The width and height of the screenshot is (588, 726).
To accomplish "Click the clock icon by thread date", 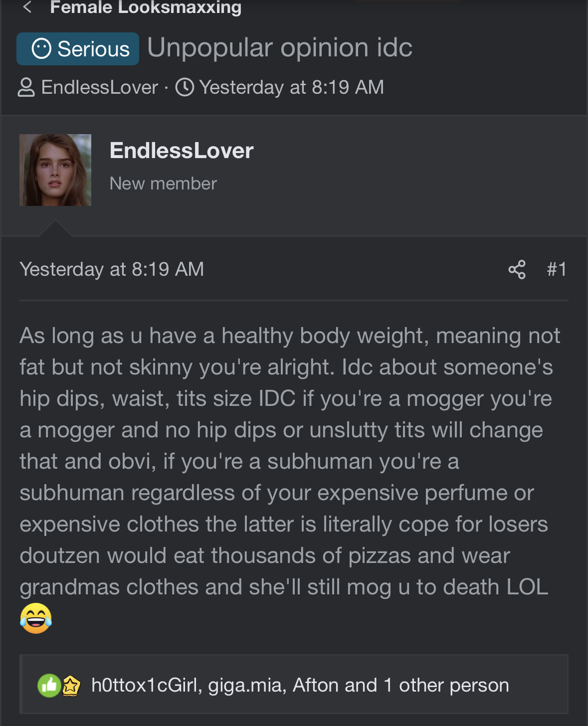I will 185,87.
